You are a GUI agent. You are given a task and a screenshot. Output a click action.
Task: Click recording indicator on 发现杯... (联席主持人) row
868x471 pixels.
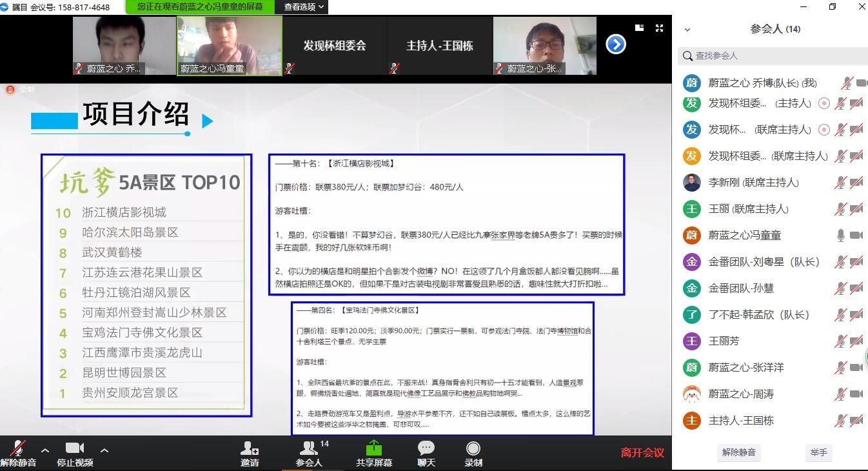(824, 130)
